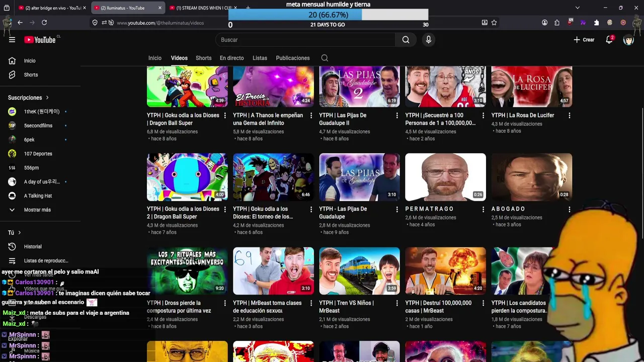Open title YTPH | Las Pijas De Guadalupe II
Viewport: 644px width, 362px height.
pyautogui.click(x=343, y=119)
